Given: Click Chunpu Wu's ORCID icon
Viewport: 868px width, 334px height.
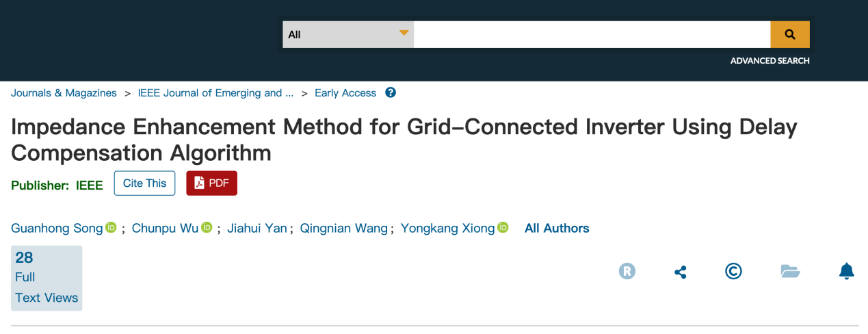Looking at the screenshot, I should (207, 228).
